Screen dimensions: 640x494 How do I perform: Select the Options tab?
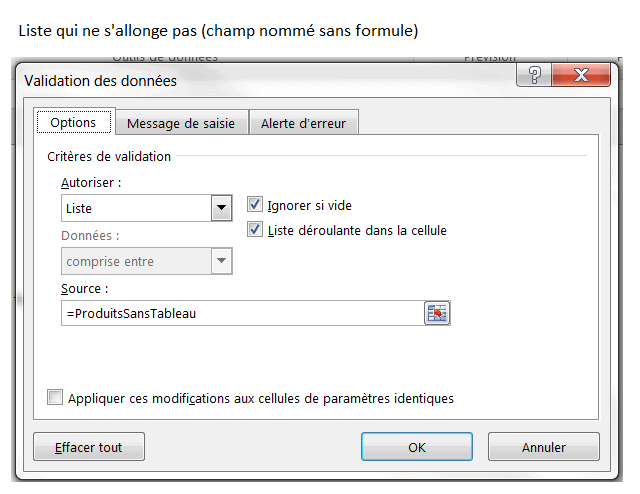[x=73, y=122]
